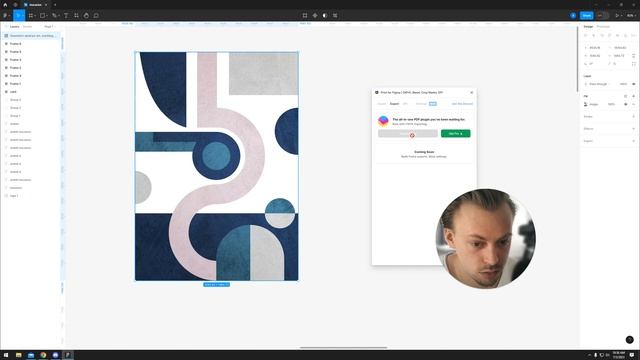Close the Print for Figma plugin window

[471, 93]
